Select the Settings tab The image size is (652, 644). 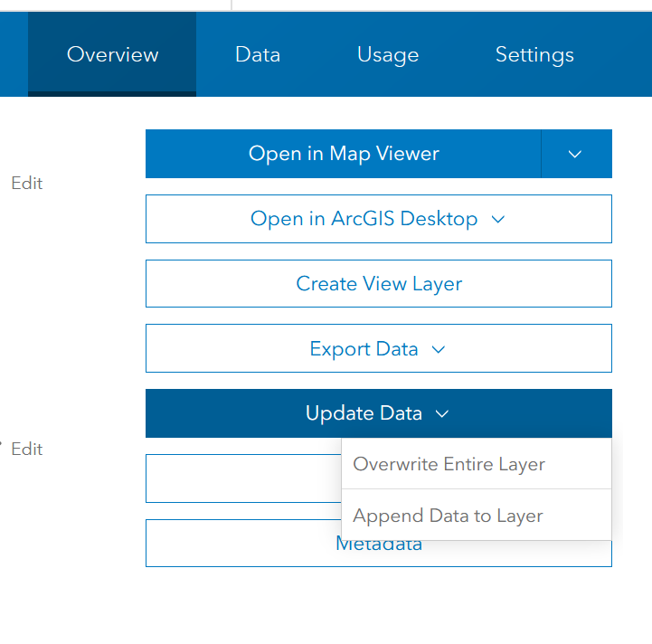tap(534, 54)
